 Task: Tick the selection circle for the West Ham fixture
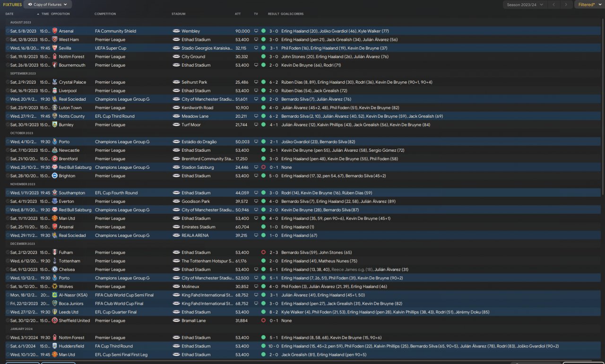[x=8, y=40]
